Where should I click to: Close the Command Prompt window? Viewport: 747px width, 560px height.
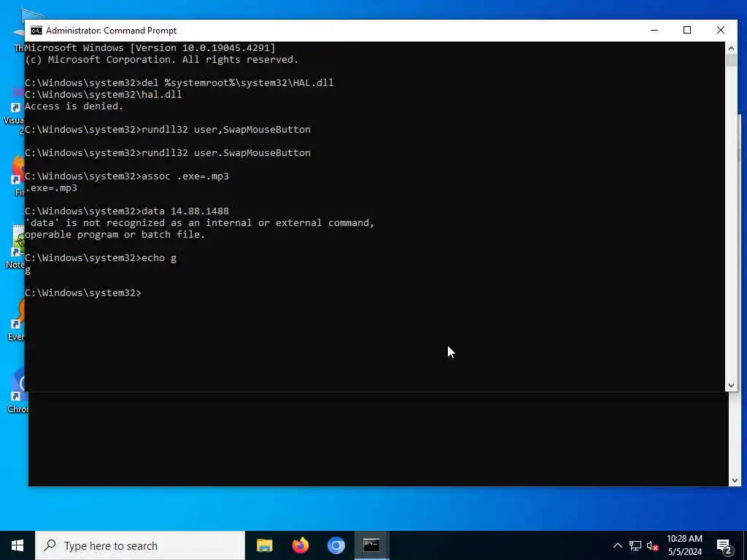pos(720,31)
